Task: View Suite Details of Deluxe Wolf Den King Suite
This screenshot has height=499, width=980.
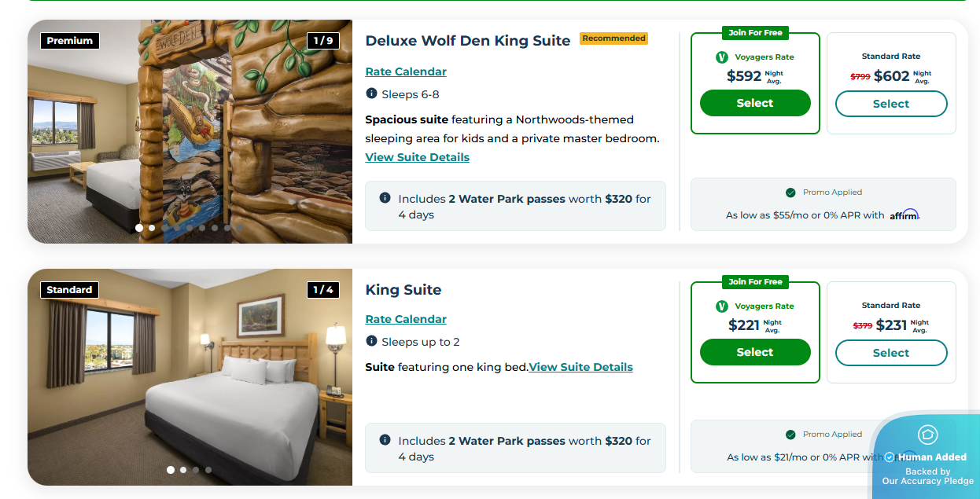Action: pos(417,157)
